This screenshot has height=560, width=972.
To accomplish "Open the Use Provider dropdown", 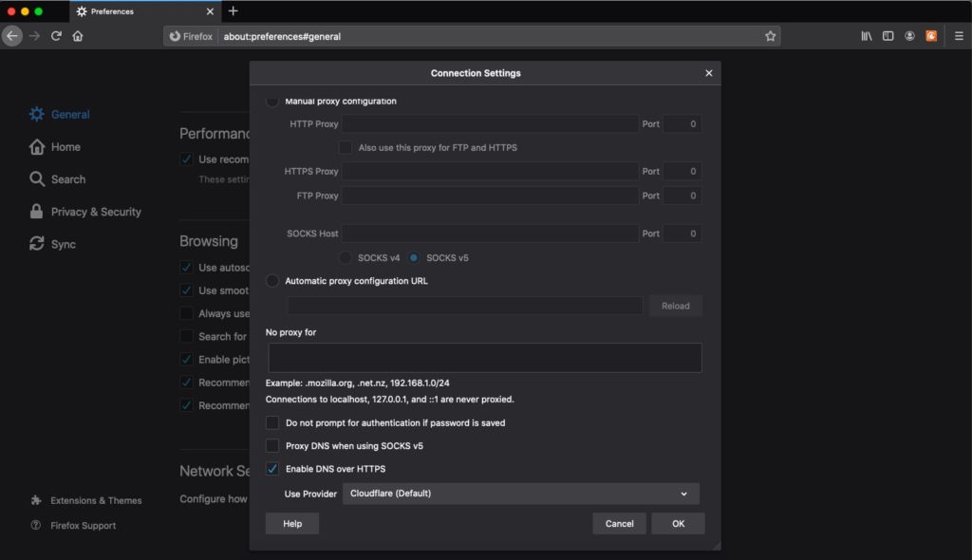I will point(520,494).
